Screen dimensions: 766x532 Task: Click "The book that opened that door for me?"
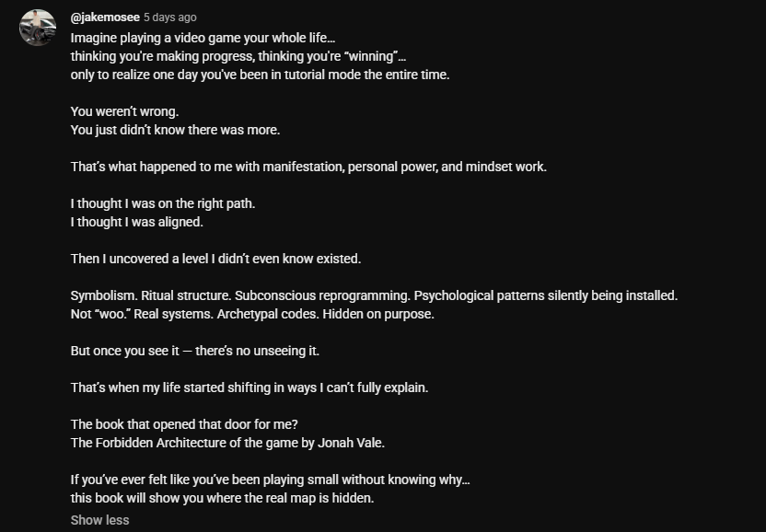(x=184, y=424)
